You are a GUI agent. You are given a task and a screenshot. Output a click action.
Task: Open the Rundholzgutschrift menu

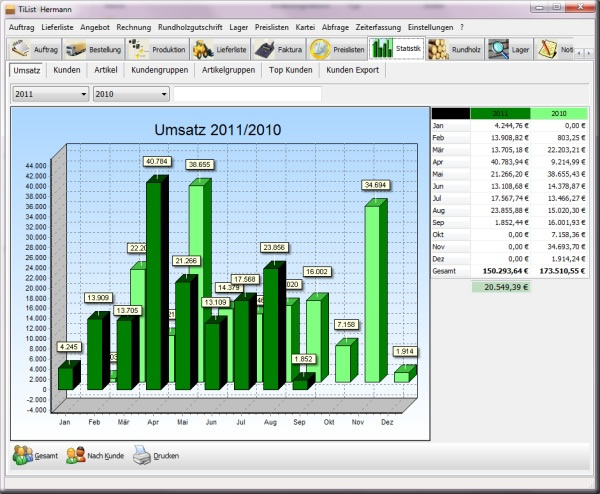(x=190, y=28)
